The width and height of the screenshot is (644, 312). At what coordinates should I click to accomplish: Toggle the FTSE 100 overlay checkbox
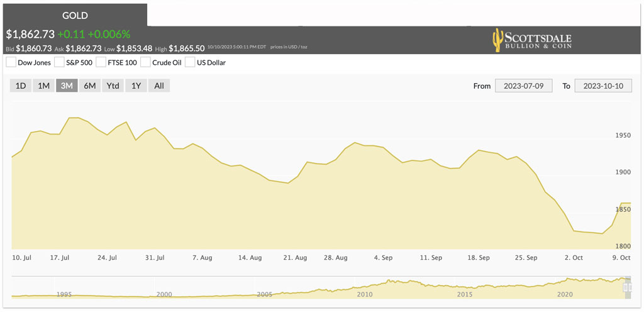(101, 62)
